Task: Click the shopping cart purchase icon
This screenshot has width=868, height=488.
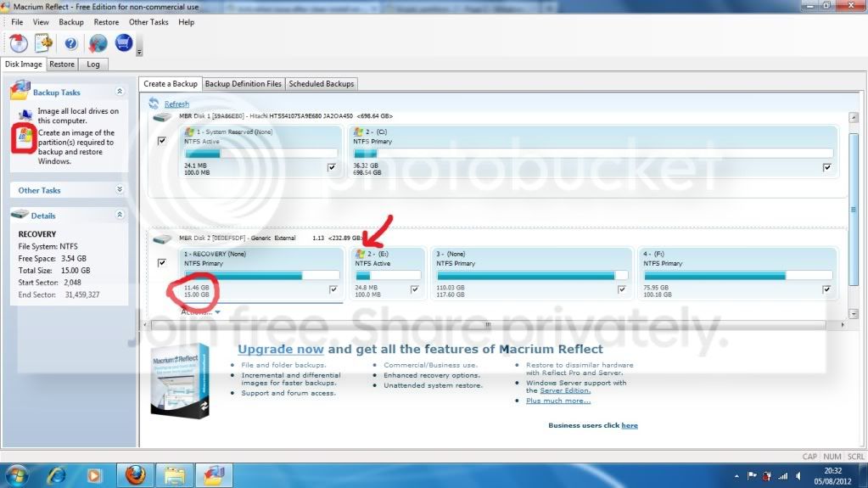Action: [123, 42]
